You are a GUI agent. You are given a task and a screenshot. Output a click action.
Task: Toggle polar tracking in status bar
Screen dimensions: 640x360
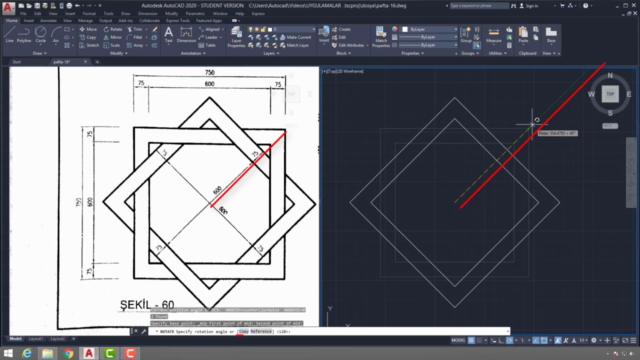(x=509, y=340)
